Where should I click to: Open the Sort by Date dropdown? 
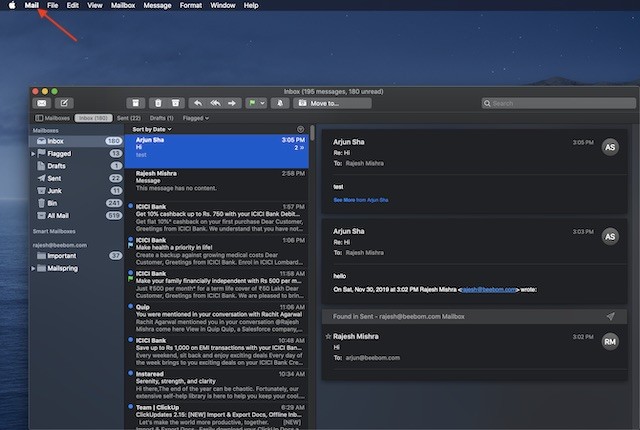coord(152,129)
